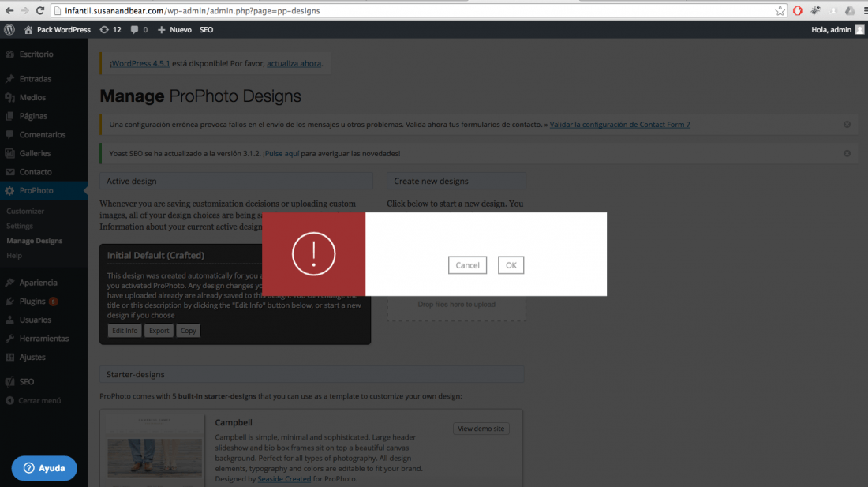Viewport: 868px width, 487px height.
Task: Click the Edit Info button
Action: [x=125, y=331]
